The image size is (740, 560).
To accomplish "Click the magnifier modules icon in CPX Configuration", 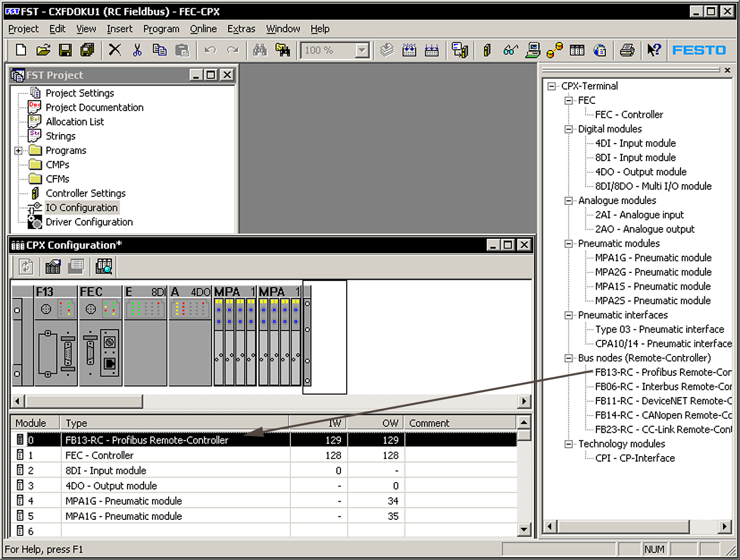I will [104, 267].
